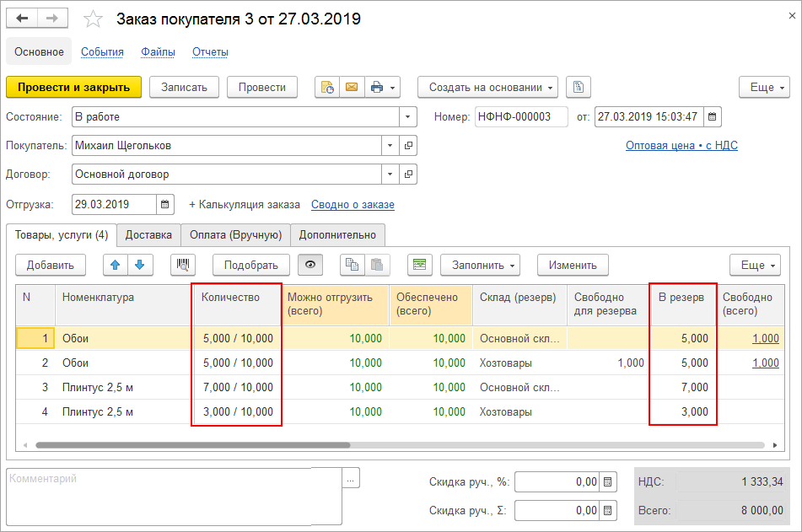Expand the Покупатель dropdown arrow
Screen dimensions: 802x532
(390, 146)
